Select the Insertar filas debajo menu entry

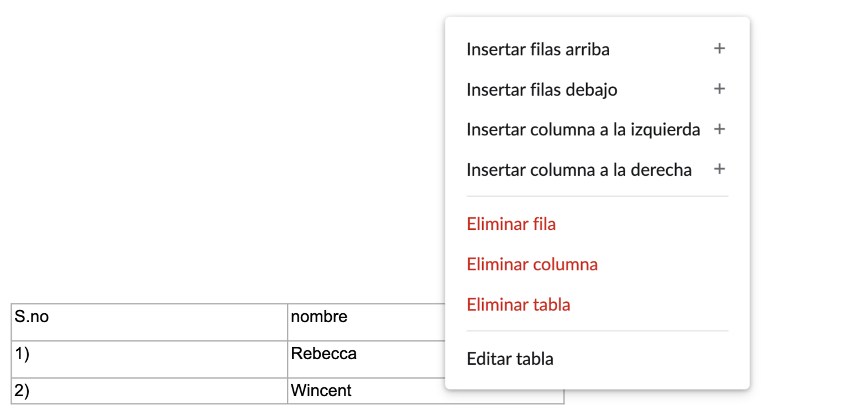542,90
